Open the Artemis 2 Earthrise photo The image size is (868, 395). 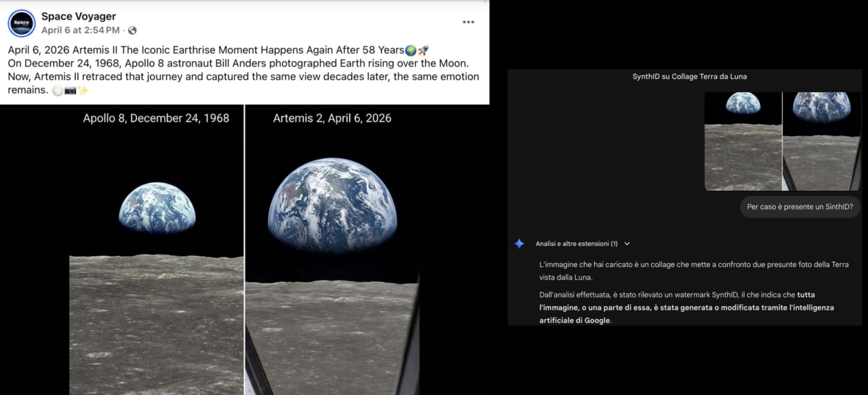pyautogui.click(x=332, y=257)
